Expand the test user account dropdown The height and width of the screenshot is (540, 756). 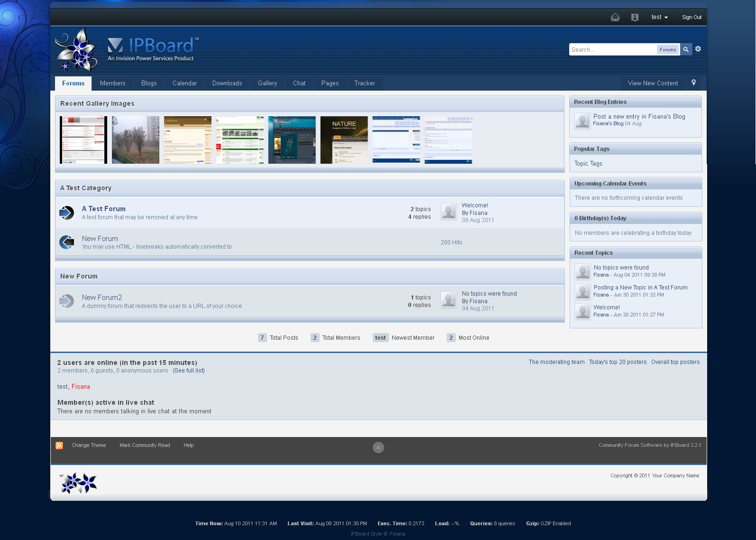[659, 17]
